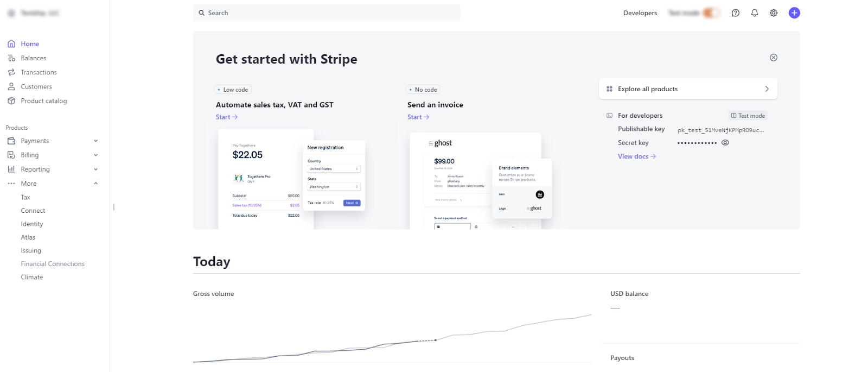
Task: Click the search magnifier icon
Action: click(201, 13)
